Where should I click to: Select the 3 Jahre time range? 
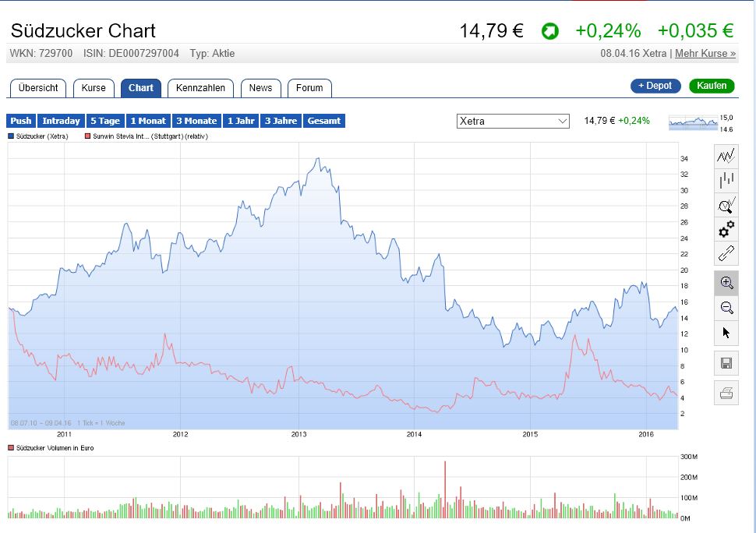[280, 121]
